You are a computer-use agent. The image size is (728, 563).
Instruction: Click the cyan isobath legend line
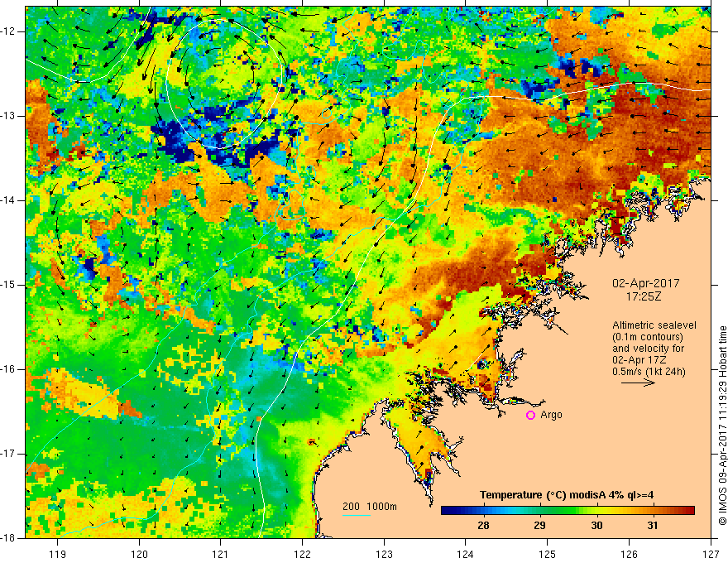(356, 515)
